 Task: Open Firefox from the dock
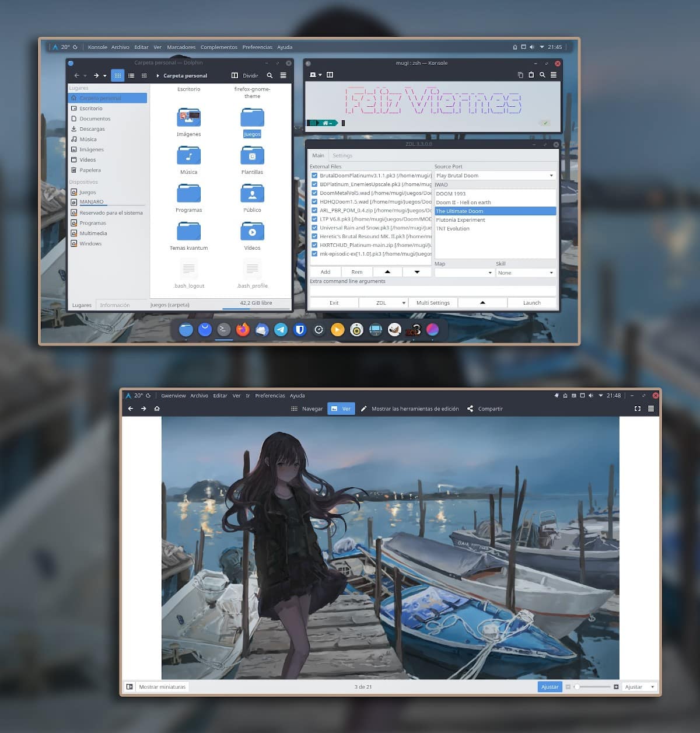(243, 330)
